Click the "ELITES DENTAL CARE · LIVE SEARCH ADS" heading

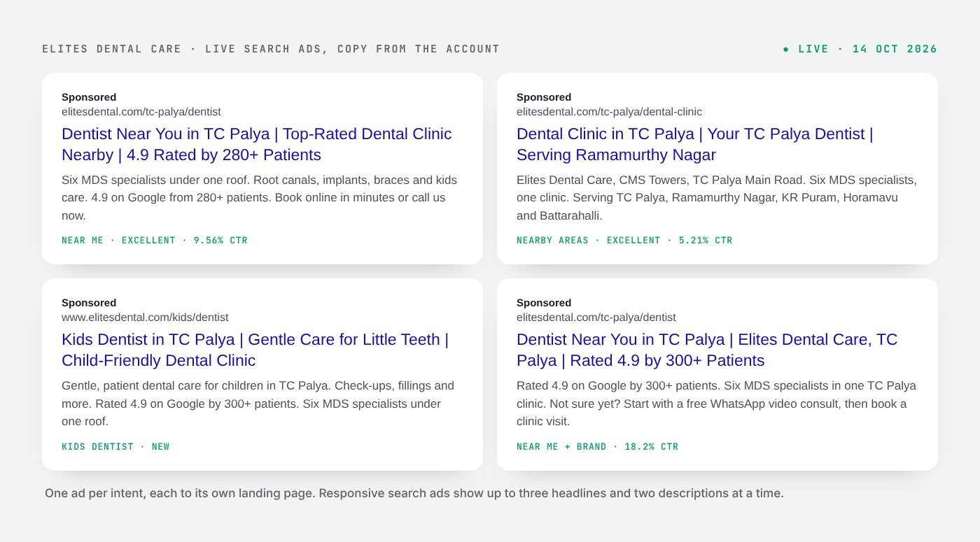[271, 49]
